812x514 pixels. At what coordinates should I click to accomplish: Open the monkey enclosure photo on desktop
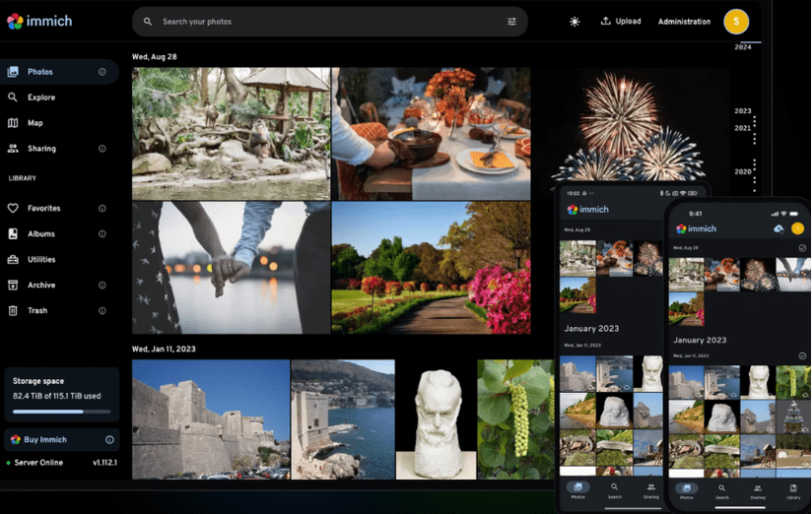point(231,134)
